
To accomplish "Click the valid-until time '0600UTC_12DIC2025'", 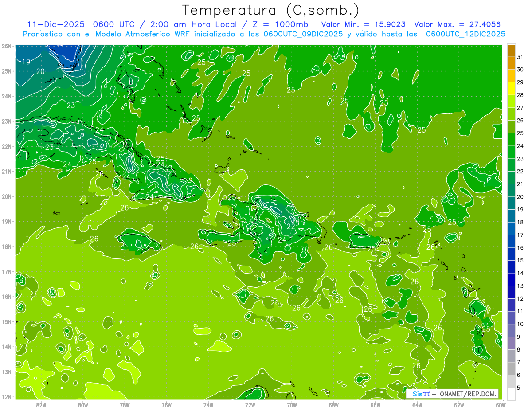I will [x=465, y=34].
